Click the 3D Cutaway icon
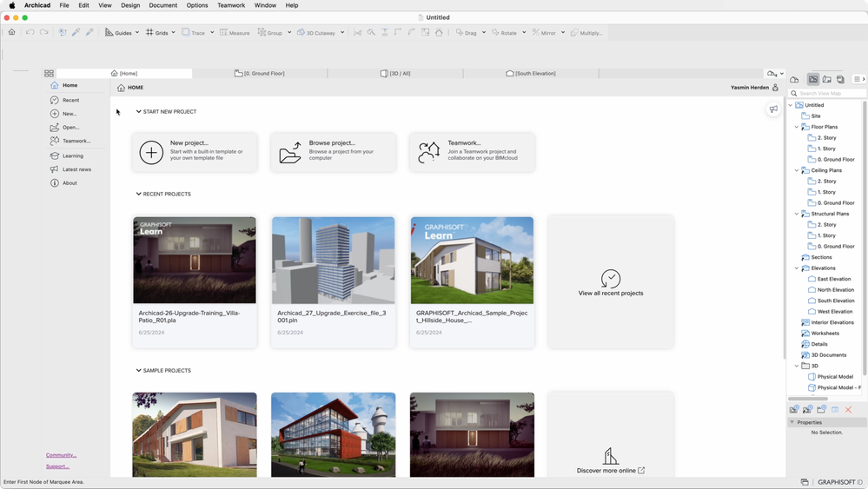This screenshot has height=489, width=868. (301, 32)
